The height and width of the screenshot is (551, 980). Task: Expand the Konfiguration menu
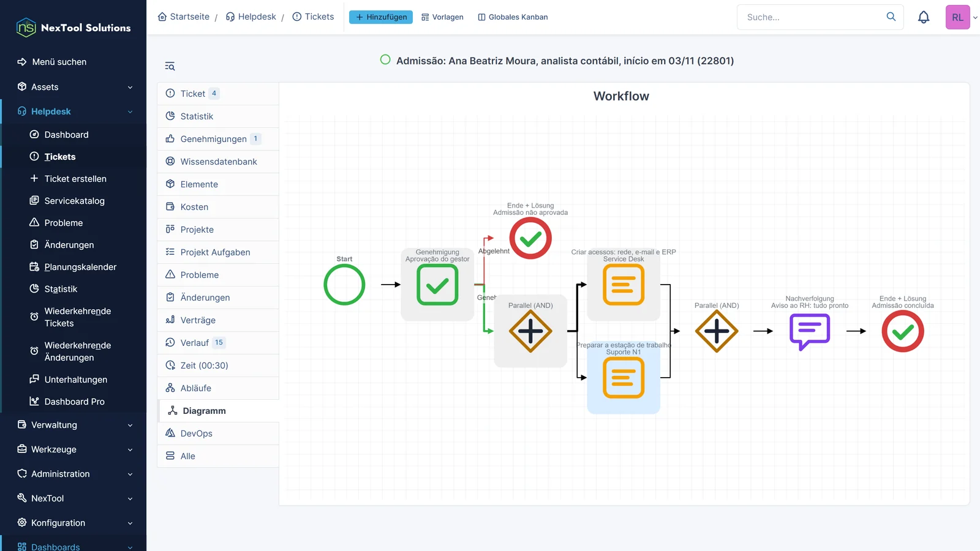[x=73, y=523]
